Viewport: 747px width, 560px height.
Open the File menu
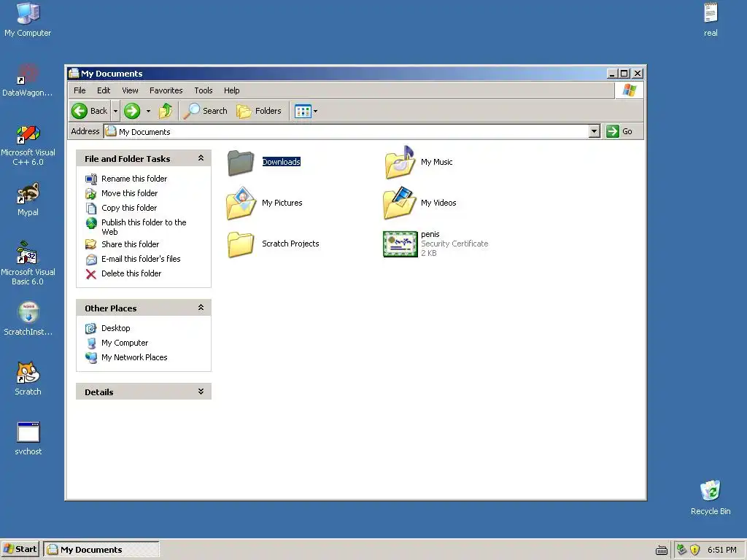[80, 90]
